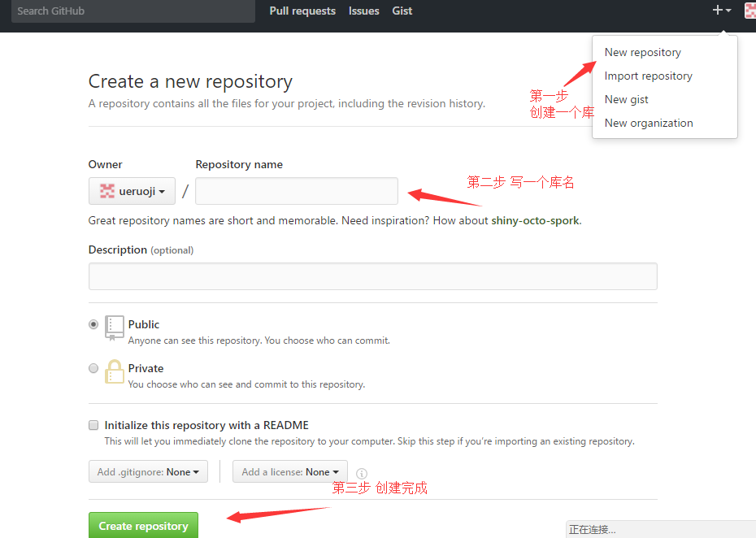
Task: Open the Add .gitignore dropdown
Action: pyautogui.click(x=148, y=471)
